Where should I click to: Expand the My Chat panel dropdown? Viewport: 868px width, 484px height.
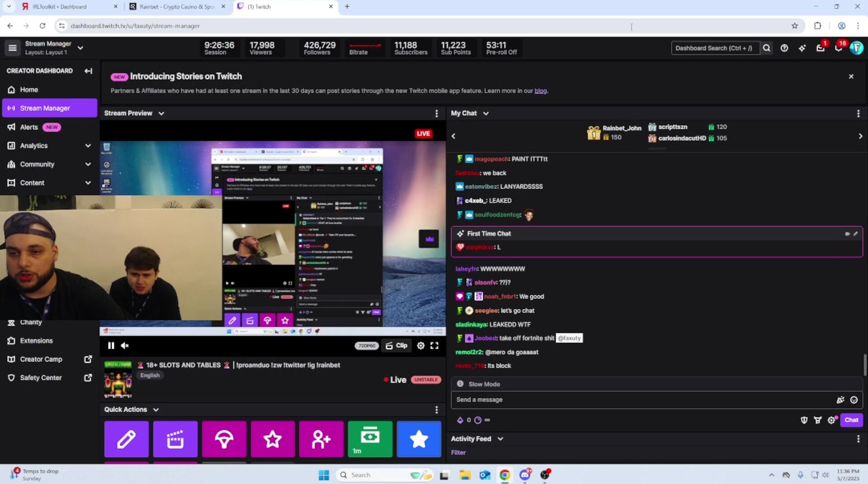486,114
